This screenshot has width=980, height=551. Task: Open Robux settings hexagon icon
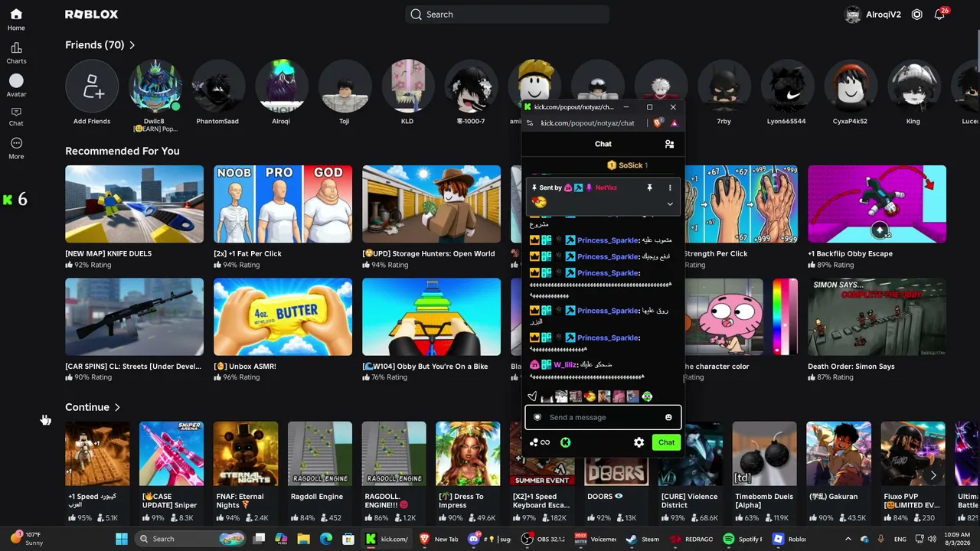pyautogui.click(x=916, y=15)
